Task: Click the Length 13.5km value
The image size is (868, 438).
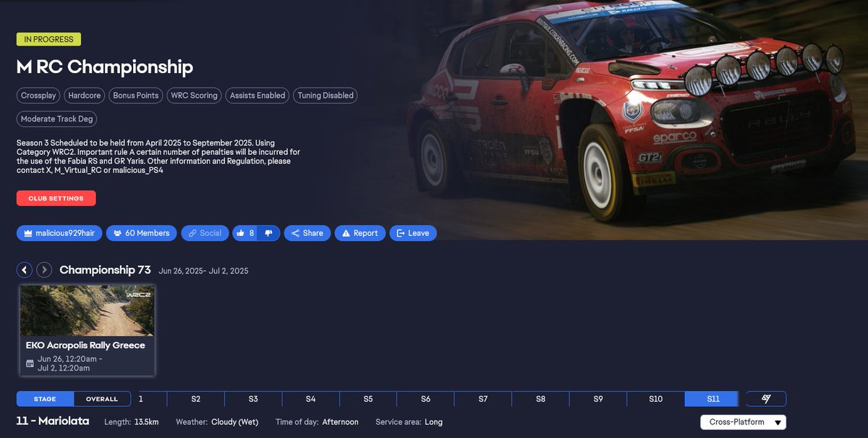Action: (x=145, y=421)
